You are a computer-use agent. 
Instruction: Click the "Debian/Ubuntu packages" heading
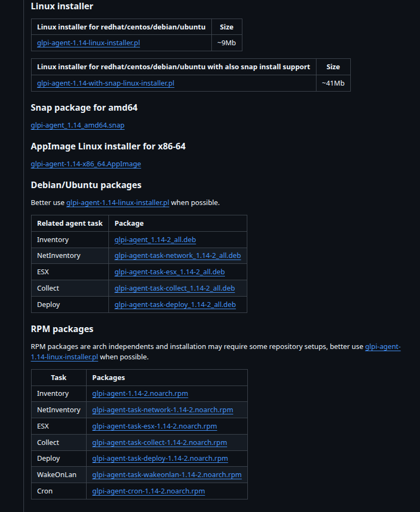(x=86, y=185)
